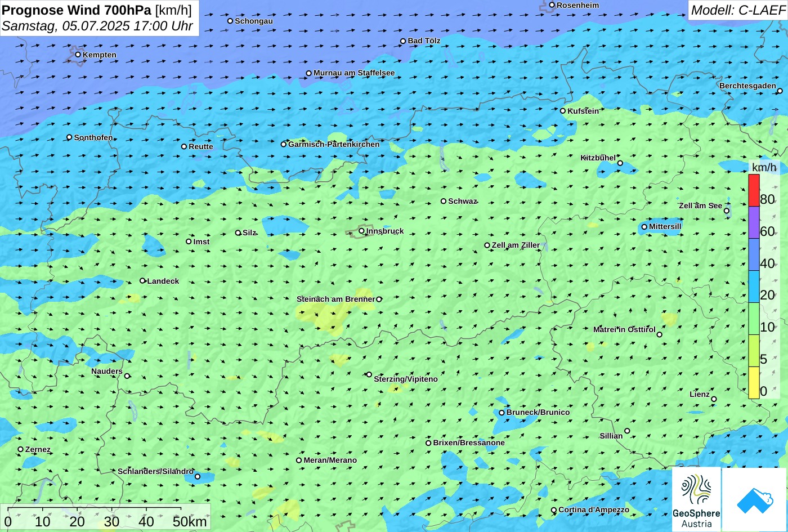788x532 pixels.
Task: Click the light blue 20 km/h legend swatch
Action: [754, 287]
